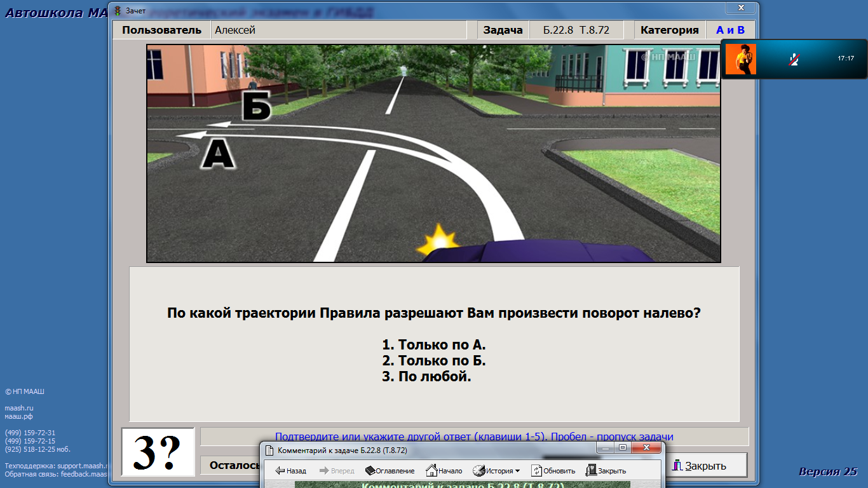Click maash.ru website text
Screen dimensions: 868x488
[x=19, y=408]
